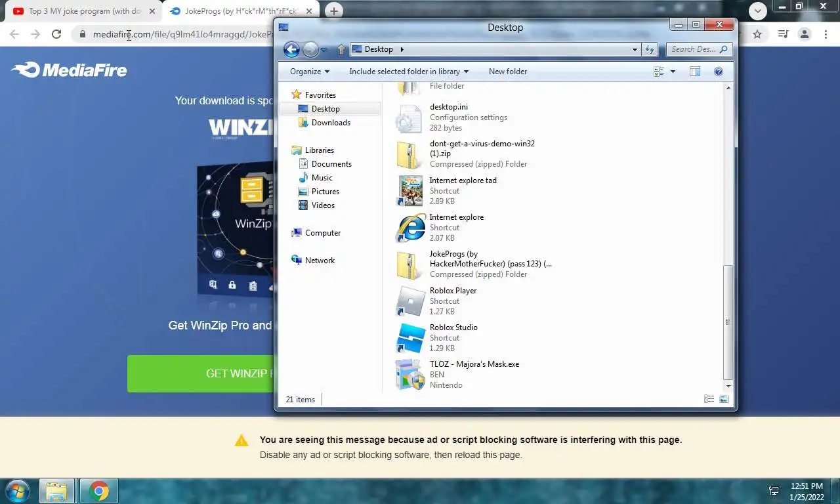Open the view options dropdown arrow

coord(673,72)
